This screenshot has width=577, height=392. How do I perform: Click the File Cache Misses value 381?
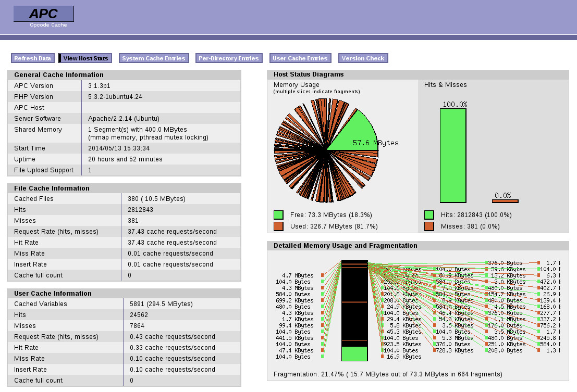pos(133,220)
